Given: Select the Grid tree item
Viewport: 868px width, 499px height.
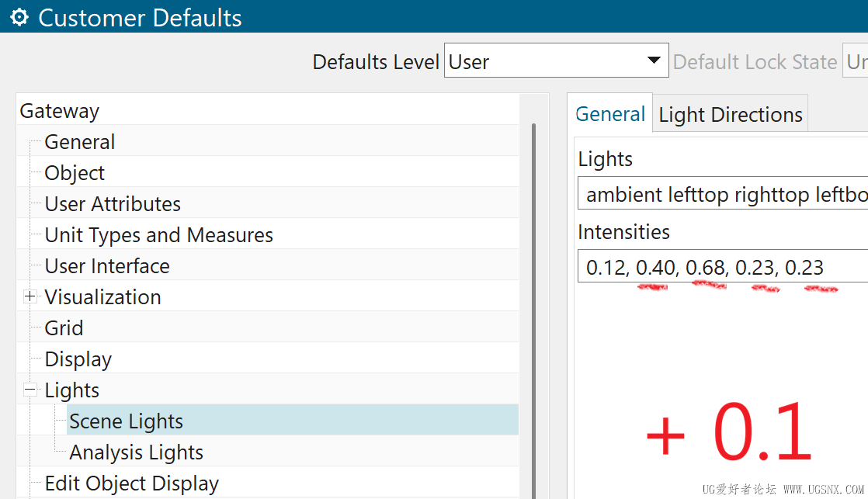Looking at the screenshot, I should pyautogui.click(x=64, y=328).
